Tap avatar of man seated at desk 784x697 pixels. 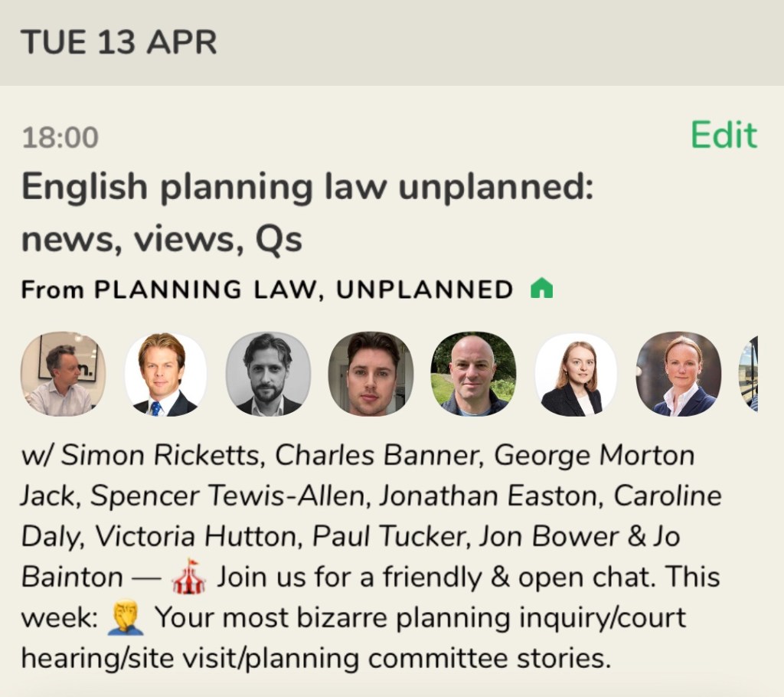[x=63, y=374]
